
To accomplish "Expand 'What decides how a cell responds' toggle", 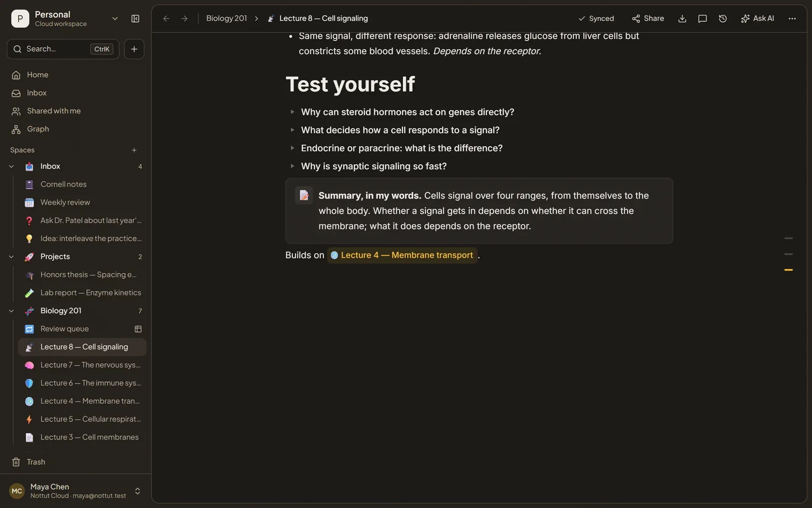I will click(292, 130).
